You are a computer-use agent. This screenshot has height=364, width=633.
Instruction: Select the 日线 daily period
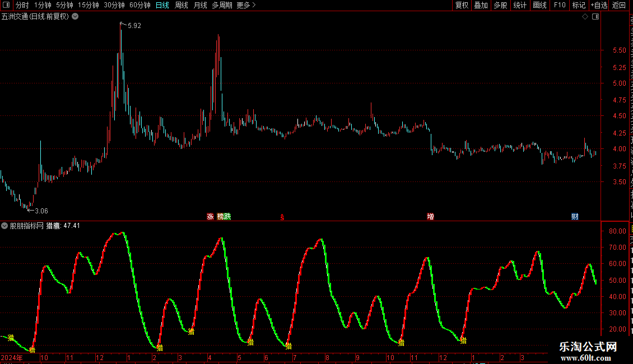tap(162, 5)
